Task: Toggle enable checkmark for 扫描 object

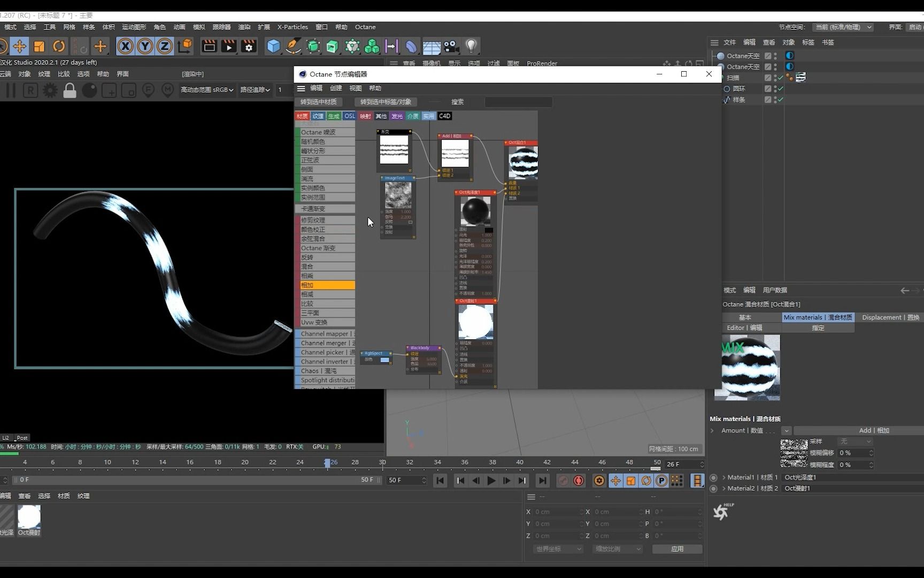Action: point(780,78)
